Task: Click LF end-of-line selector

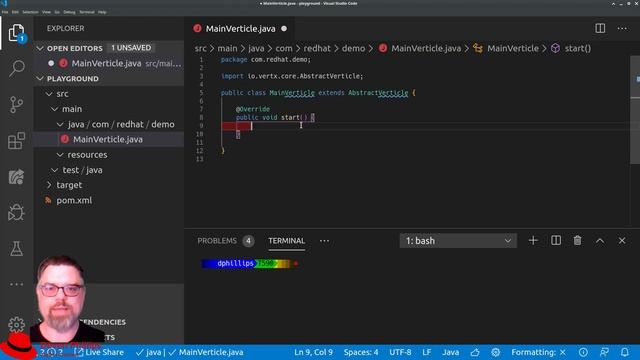Action: 427,352
